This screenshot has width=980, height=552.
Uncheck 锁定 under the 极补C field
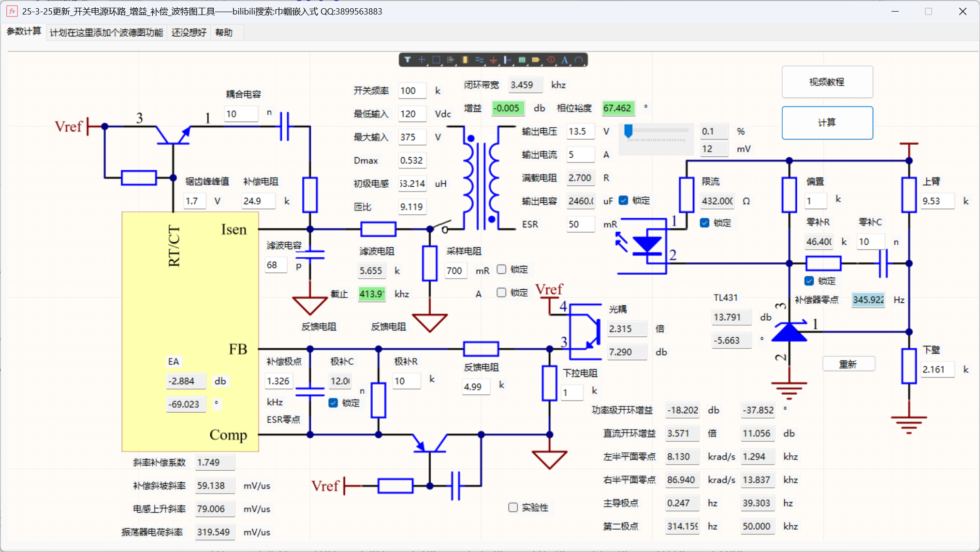click(x=333, y=403)
